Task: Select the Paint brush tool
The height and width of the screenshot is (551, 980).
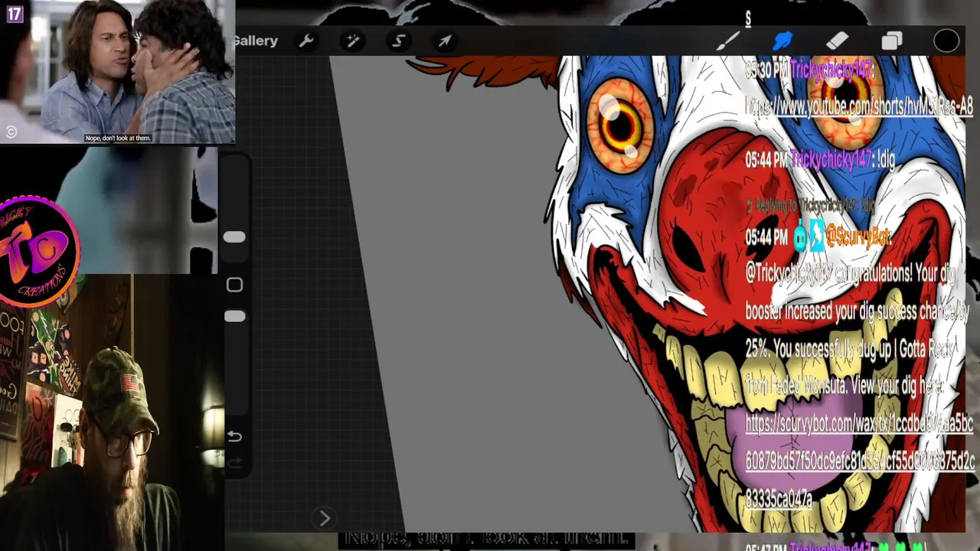Action: 728,41
